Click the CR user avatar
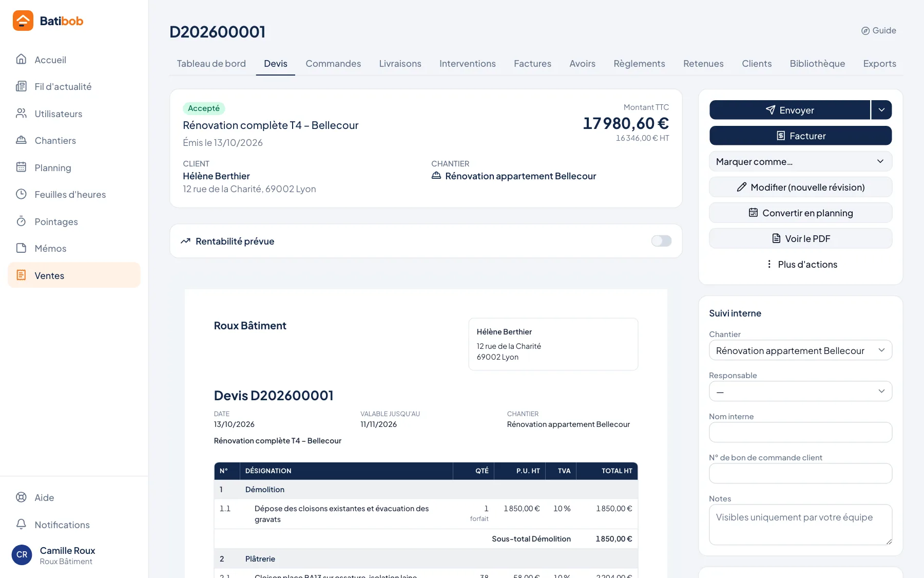 point(22,555)
